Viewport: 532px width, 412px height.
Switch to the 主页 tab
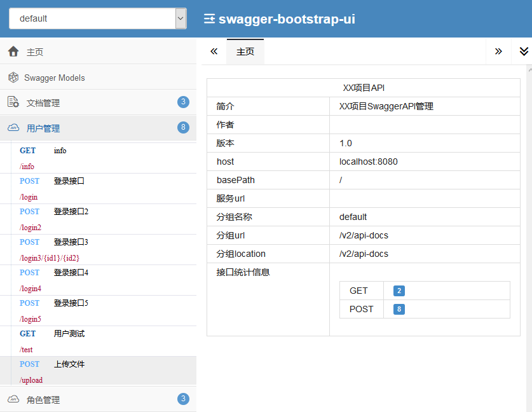pos(245,52)
